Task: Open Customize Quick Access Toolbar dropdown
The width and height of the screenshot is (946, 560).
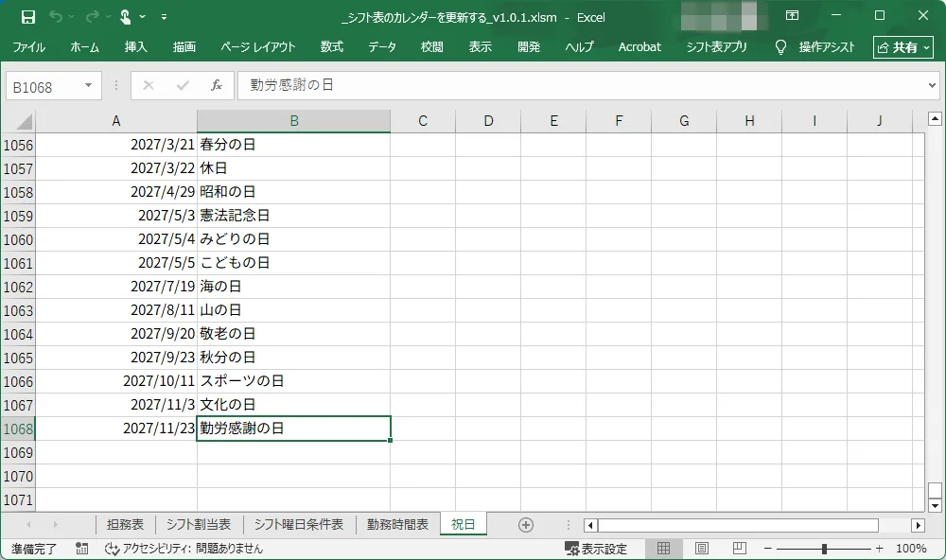Action: (165, 16)
